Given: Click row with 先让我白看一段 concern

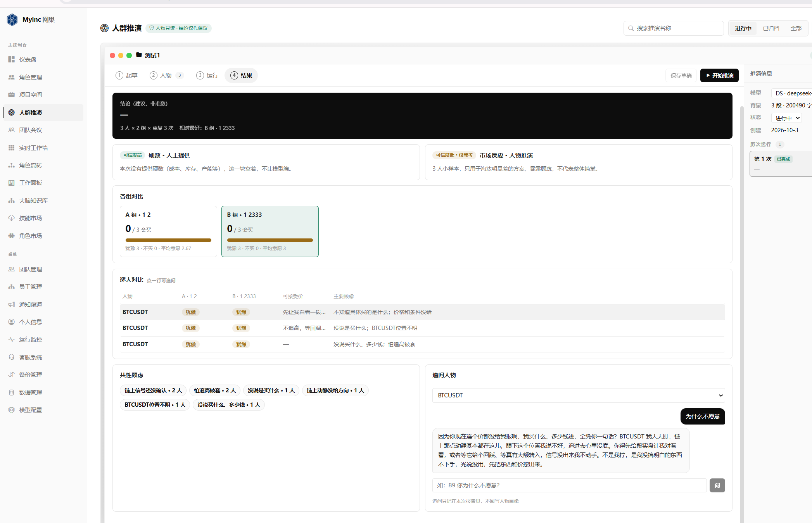Looking at the screenshot, I should click(422, 312).
